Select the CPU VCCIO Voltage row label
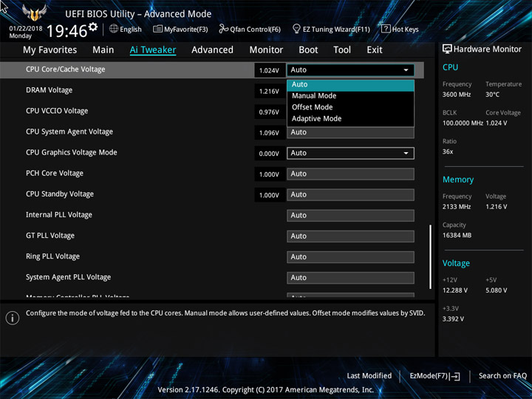This screenshot has height=399, width=532. pyautogui.click(x=57, y=111)
